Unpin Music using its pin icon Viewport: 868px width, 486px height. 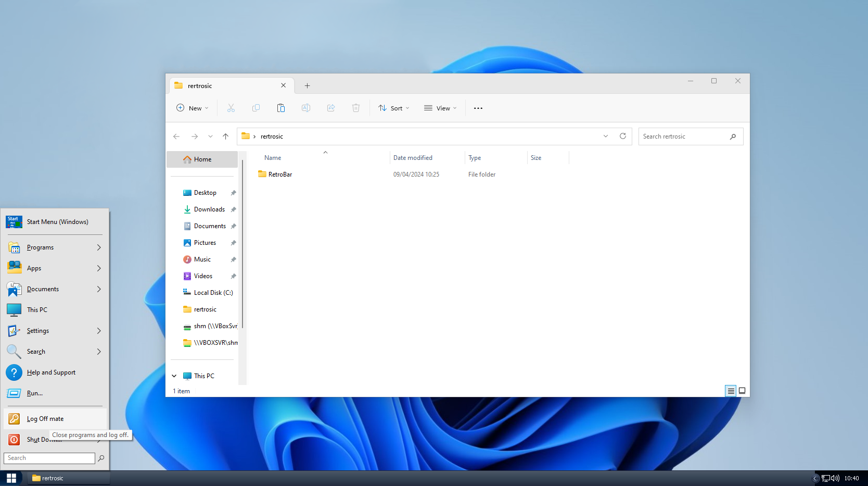[233, 259]
